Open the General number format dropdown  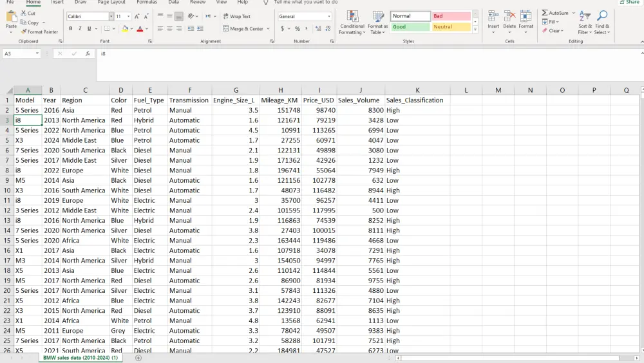[x=329, y=17]
